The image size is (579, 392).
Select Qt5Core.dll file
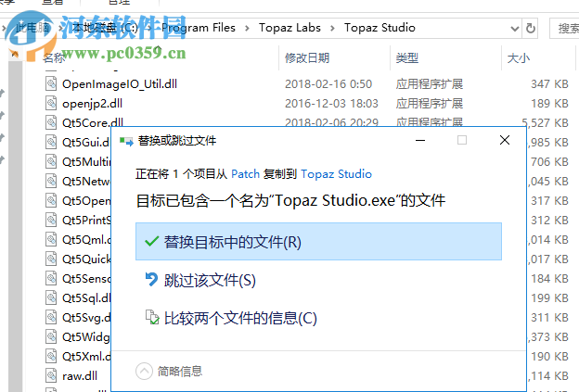tap(93, 121)
